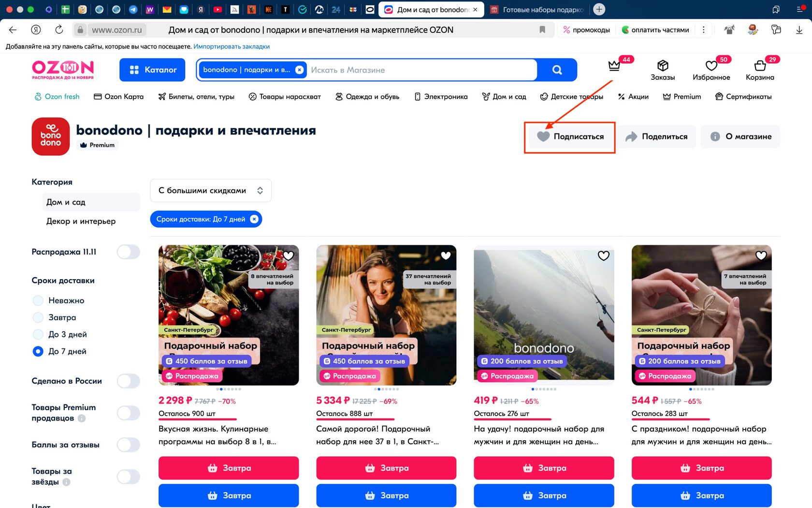
Task: Open Избранное favorites heart icon
Action: click(711, 70)
